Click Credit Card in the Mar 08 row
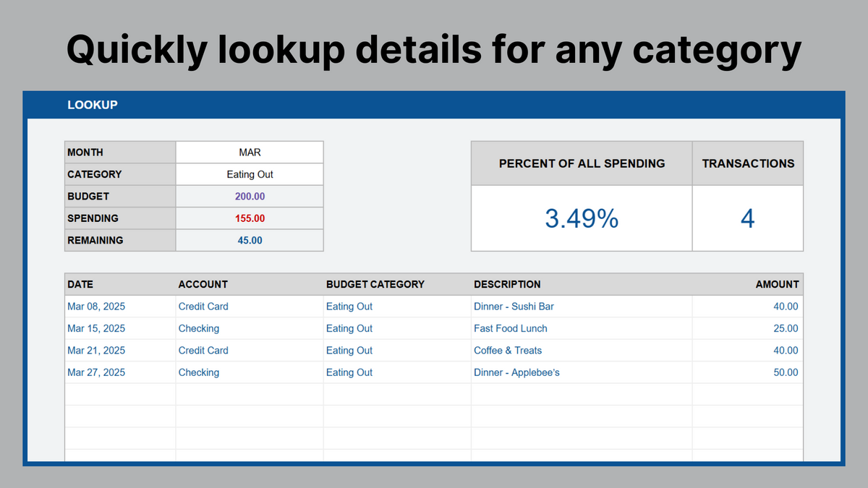The width and height of the screenshot is (868, 488). pyautogui.click(x=203, y=307)
